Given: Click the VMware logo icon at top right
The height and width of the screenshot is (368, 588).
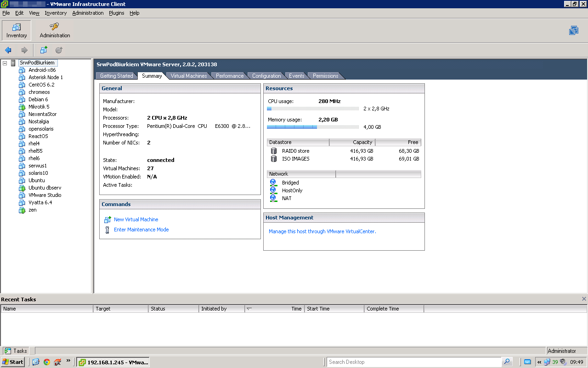Looking at the screenshot, I should click(574, 30).
